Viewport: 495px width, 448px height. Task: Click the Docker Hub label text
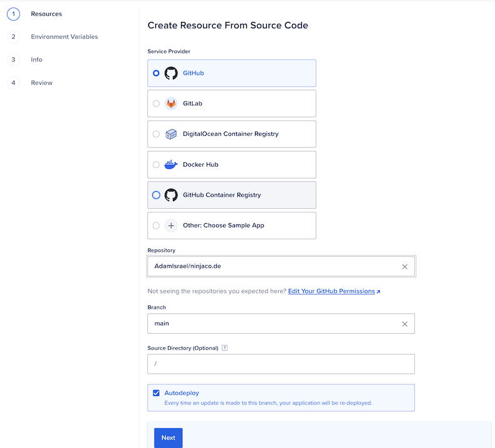201,165
